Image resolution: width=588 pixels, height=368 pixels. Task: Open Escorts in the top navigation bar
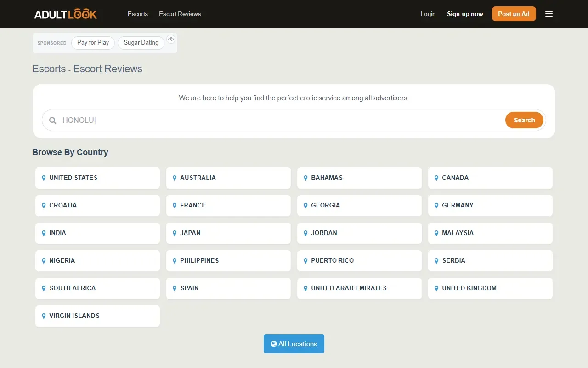(x=138, y=14)
